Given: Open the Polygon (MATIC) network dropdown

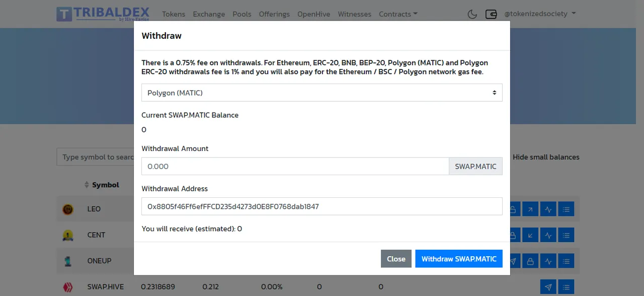Looking at the screenshot, I should 322,93.
